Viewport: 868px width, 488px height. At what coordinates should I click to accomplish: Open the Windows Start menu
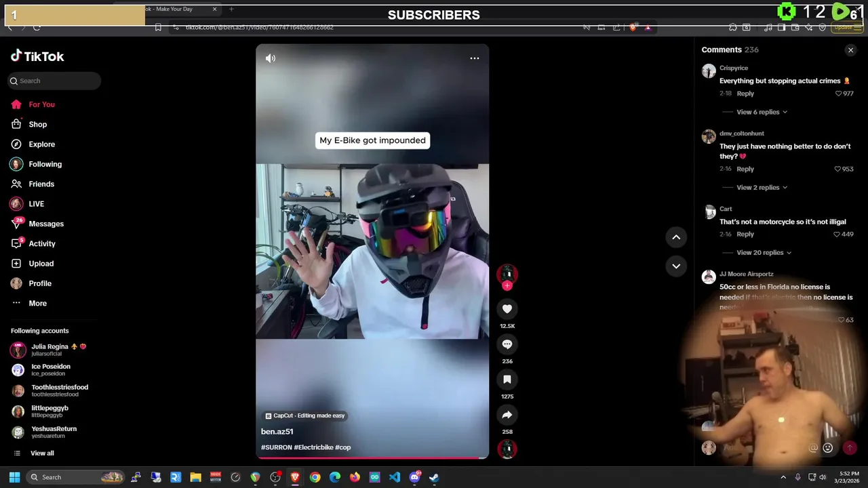14,477
